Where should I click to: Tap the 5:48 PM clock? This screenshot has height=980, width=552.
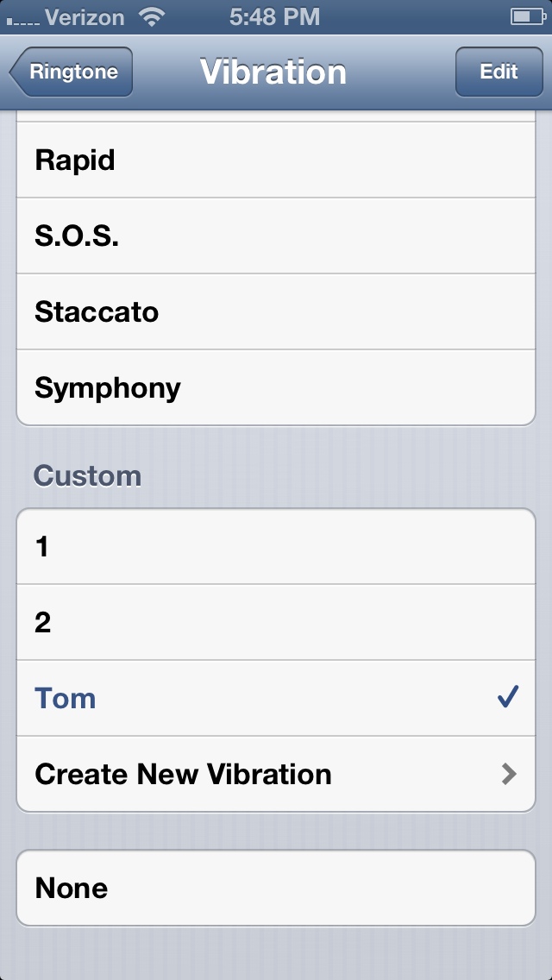click(276, 16)
